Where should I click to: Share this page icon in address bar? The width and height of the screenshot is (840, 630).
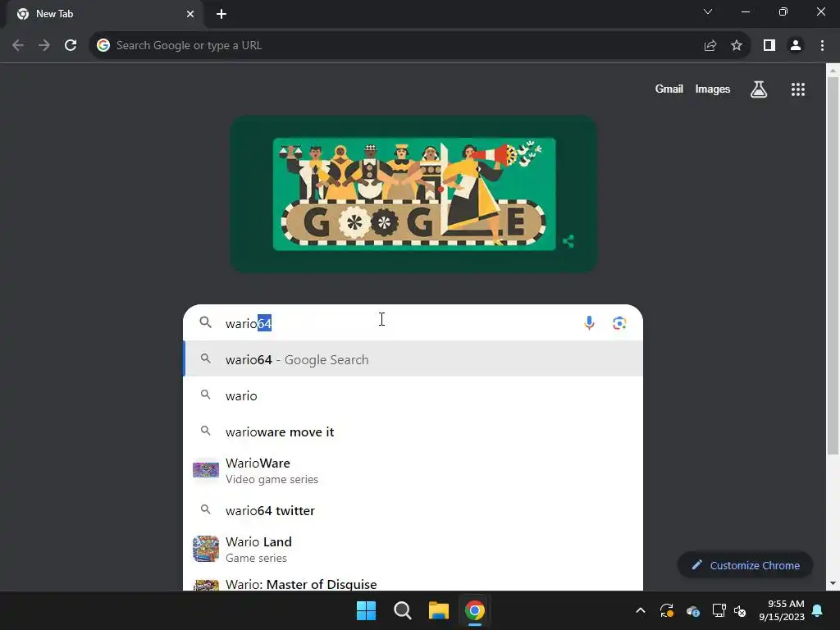(x=710, y=46)
